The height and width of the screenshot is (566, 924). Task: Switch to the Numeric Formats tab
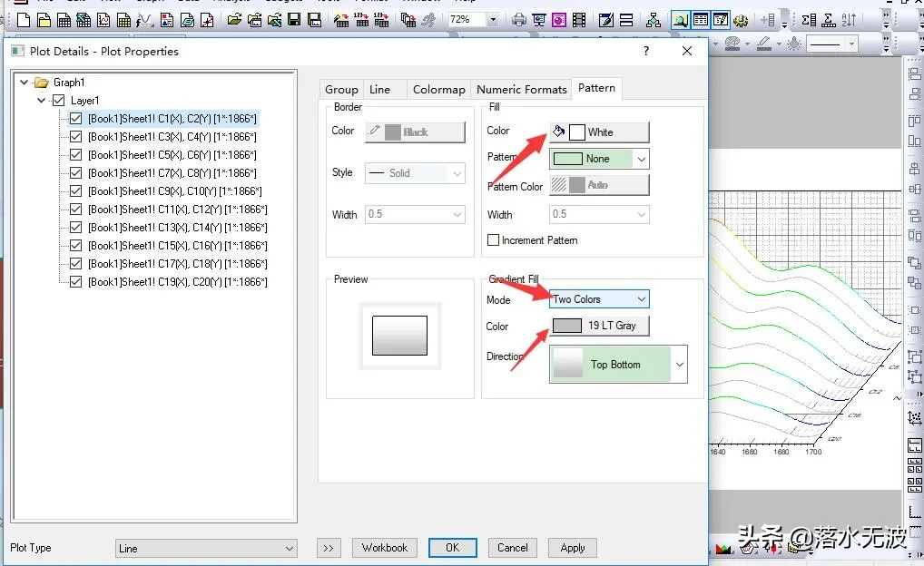point(522,90)
